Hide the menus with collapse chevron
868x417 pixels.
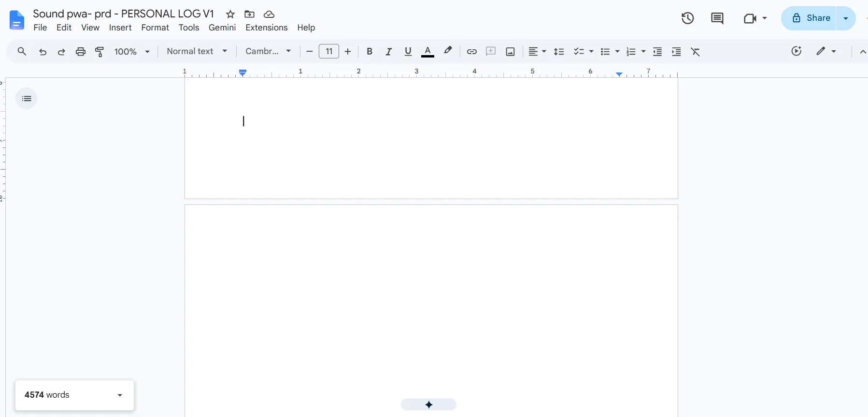pos(863,52)
